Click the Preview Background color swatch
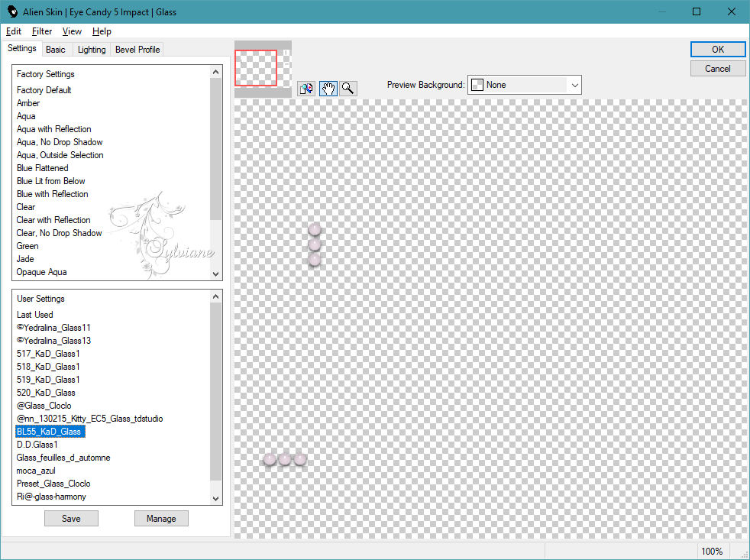 [x=477, y=86]
